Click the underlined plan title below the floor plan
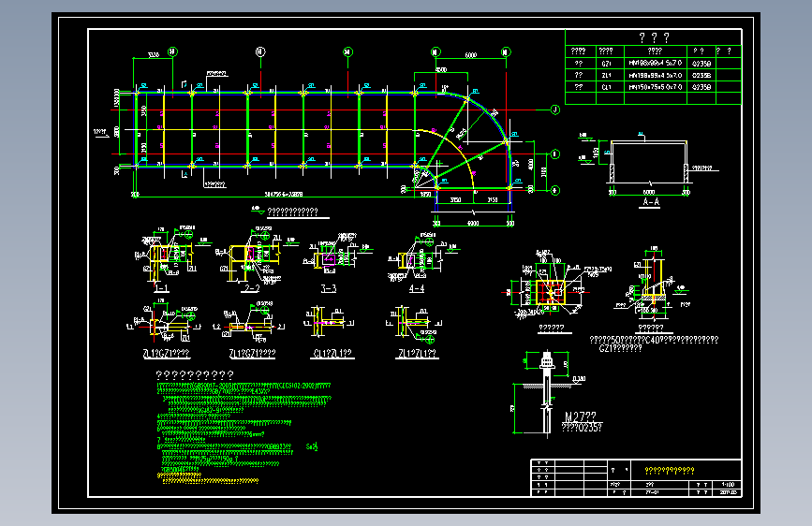812x526 pixels. click(292, 212)
